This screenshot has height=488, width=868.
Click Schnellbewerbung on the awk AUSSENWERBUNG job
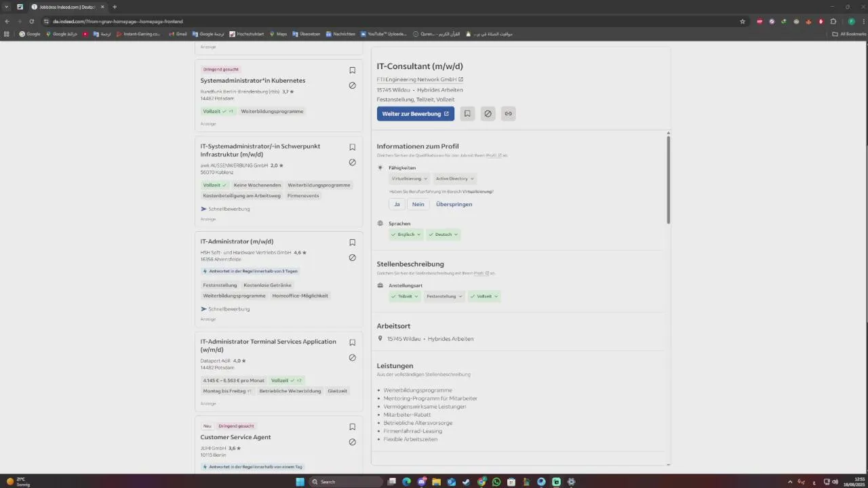point(225,209)
